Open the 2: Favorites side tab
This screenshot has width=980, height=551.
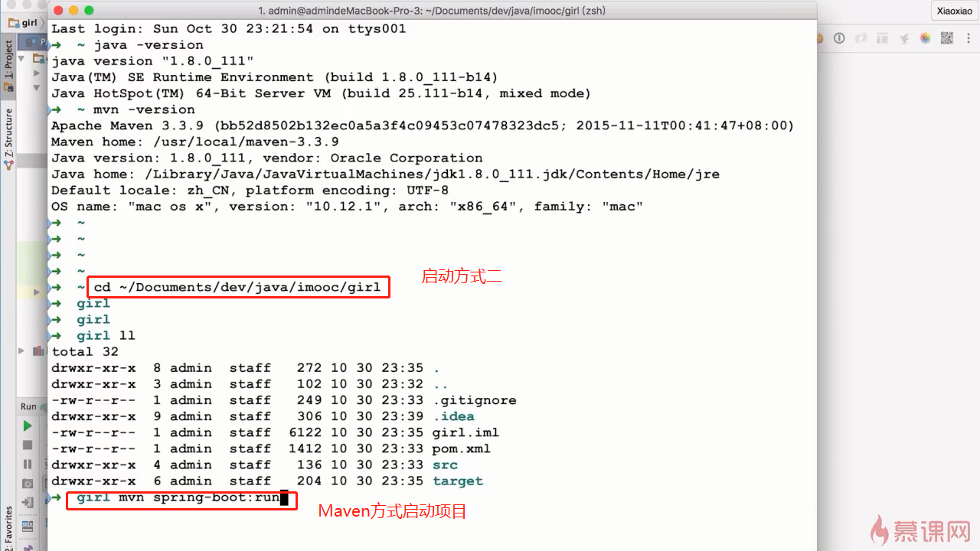pyautogui.click(x=9, y=528)
